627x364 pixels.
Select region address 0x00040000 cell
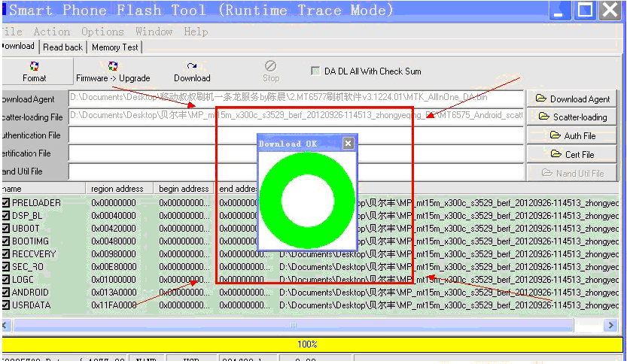pos(114,215)
